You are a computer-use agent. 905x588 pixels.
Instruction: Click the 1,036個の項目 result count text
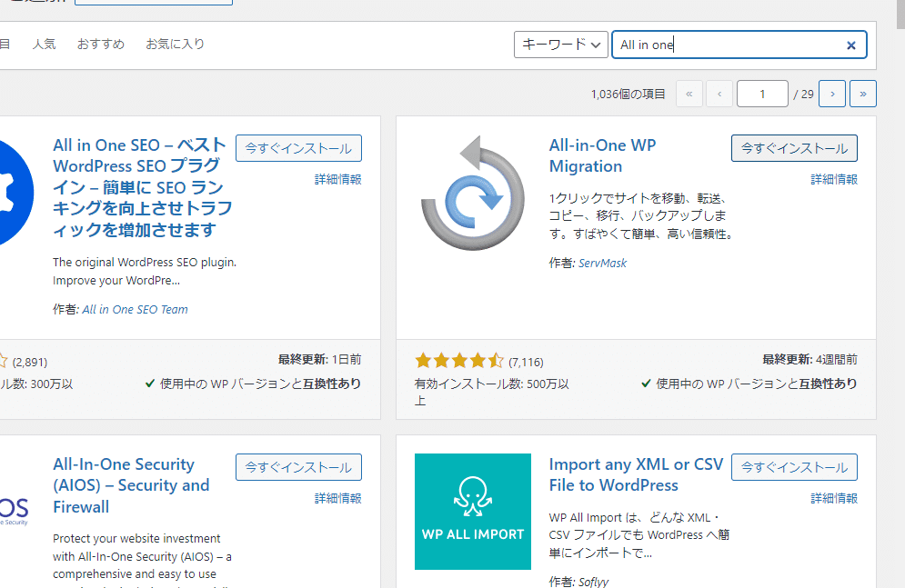pos(628,94)
